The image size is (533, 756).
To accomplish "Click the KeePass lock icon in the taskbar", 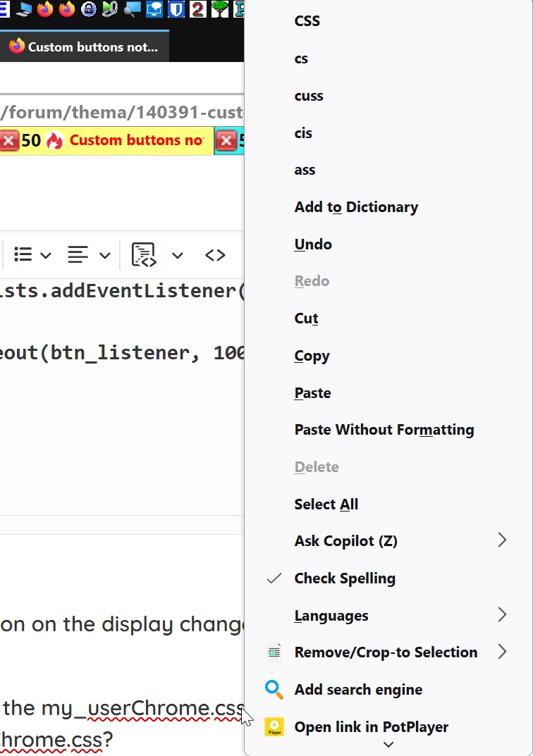I will 89,8.
